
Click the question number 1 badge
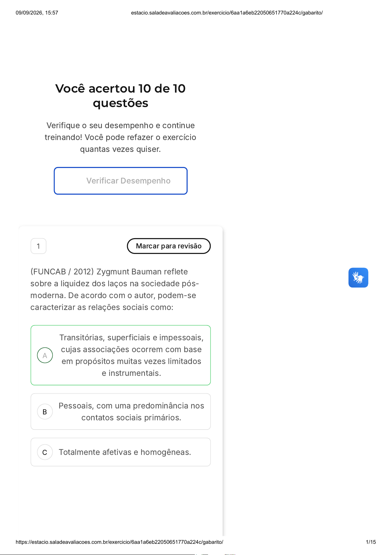click(x=39, y=246)
